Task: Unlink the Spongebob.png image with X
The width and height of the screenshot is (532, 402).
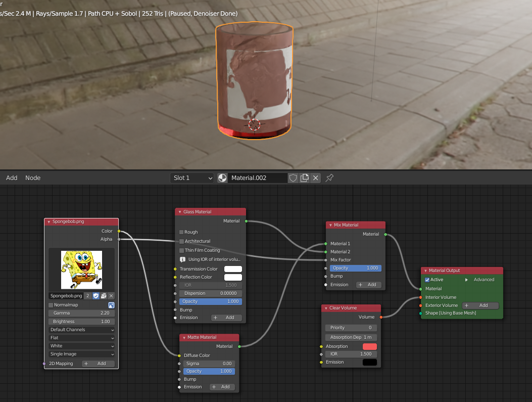Action: (111, 296)
